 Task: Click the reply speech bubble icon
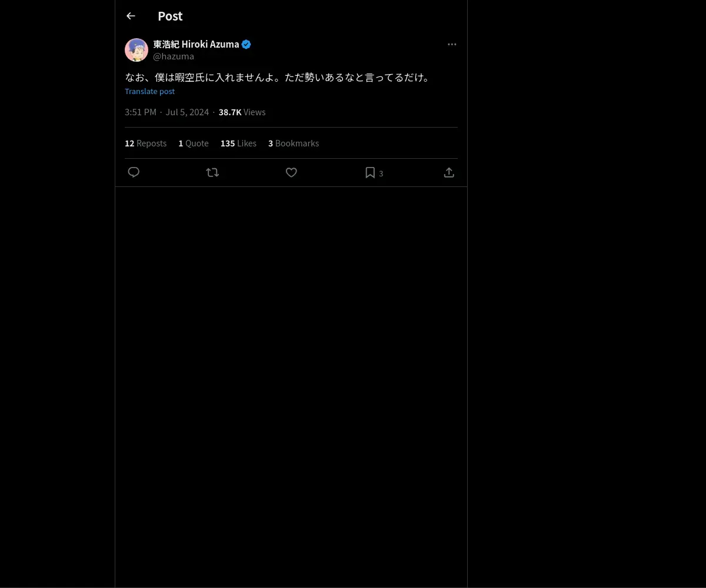tap(134, 172)
